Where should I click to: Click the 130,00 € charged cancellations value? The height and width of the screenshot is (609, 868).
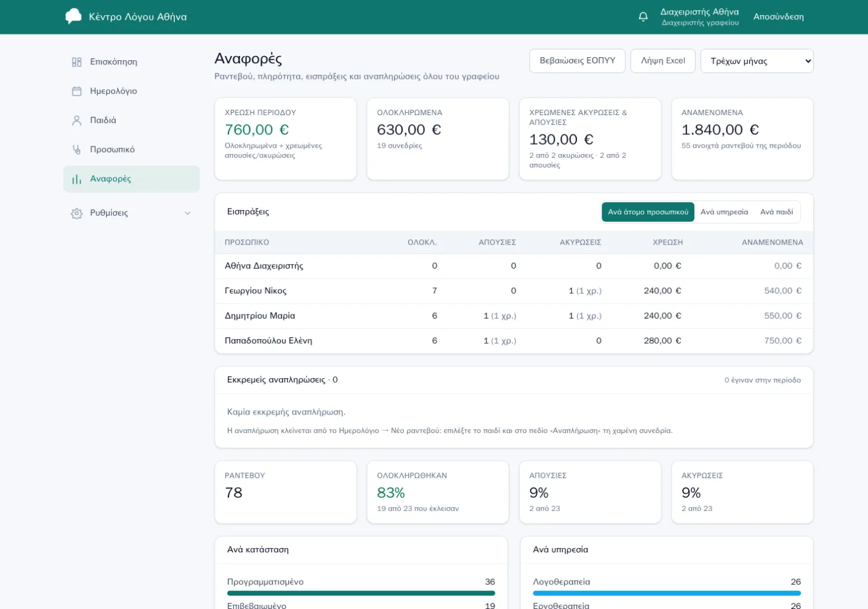pyautogui.click(x=561, y=140)
